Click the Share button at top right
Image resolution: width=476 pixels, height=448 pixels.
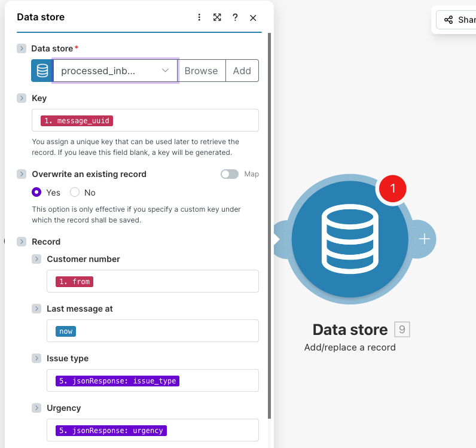456,20
